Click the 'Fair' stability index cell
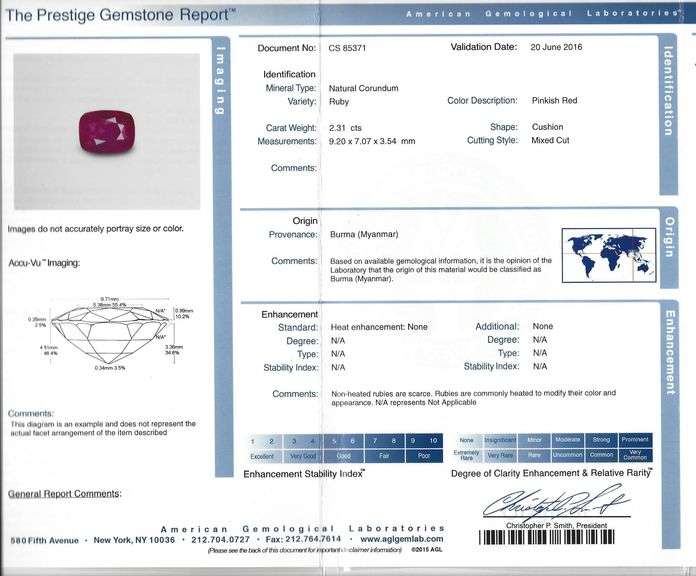 (x=384, y=456)
